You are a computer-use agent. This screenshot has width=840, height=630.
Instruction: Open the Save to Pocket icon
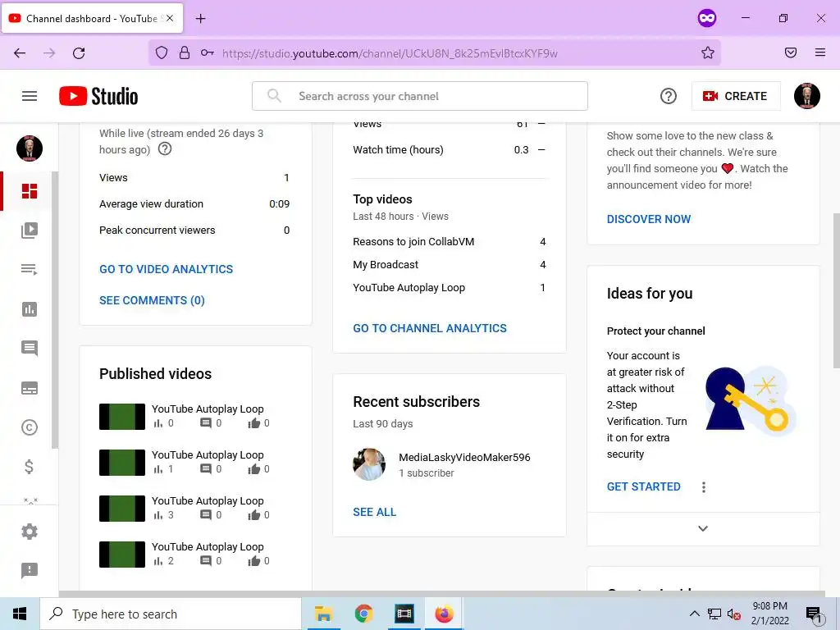(x=790, y=52)
